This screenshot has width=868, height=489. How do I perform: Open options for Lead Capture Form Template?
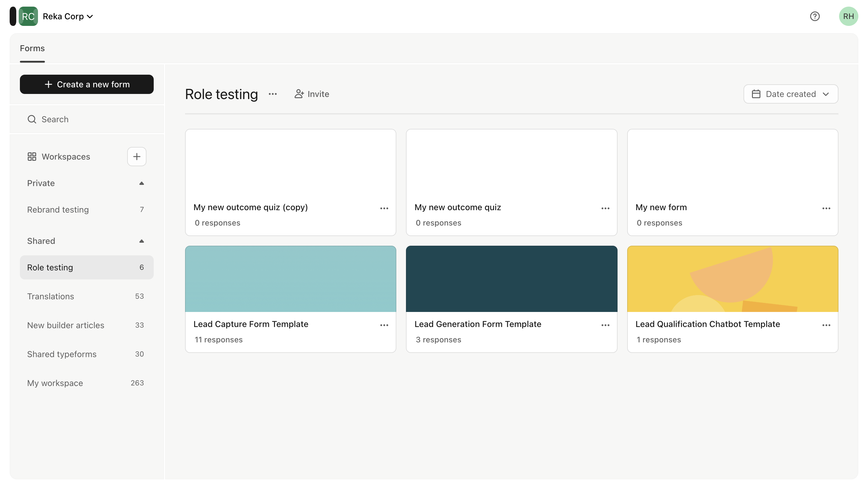coord(384,325)
